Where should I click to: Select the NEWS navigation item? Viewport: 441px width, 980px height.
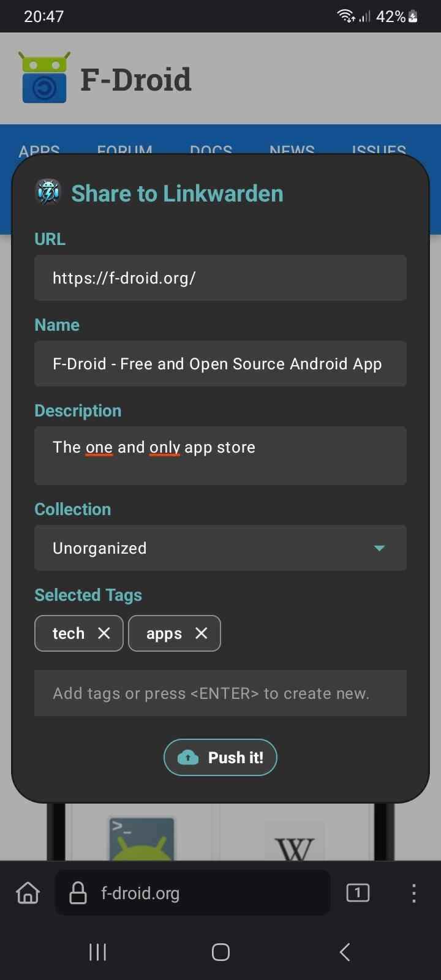pos(292,151)
